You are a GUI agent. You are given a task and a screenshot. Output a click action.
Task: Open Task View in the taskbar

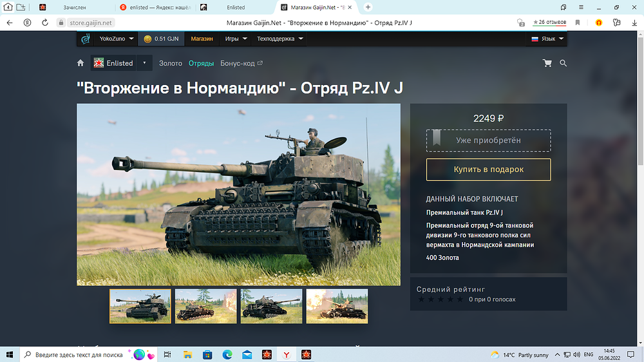point(167,355)
